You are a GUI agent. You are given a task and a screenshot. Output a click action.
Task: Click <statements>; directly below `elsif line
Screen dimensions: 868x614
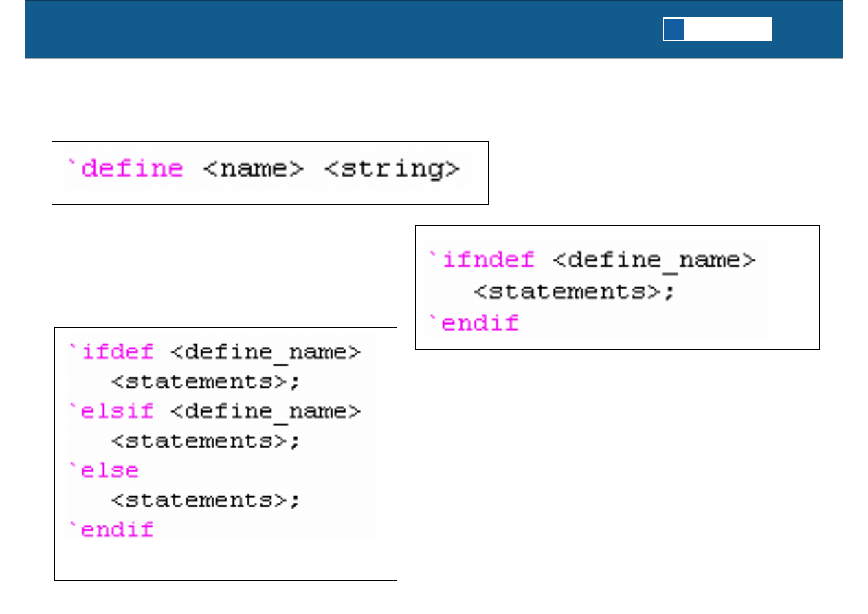[205, 441]
